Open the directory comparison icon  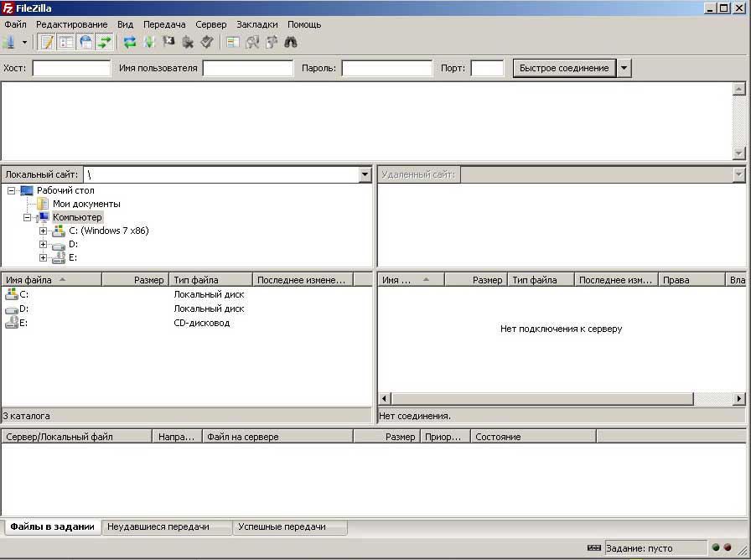pyautogui.click(x=252, y=42)
